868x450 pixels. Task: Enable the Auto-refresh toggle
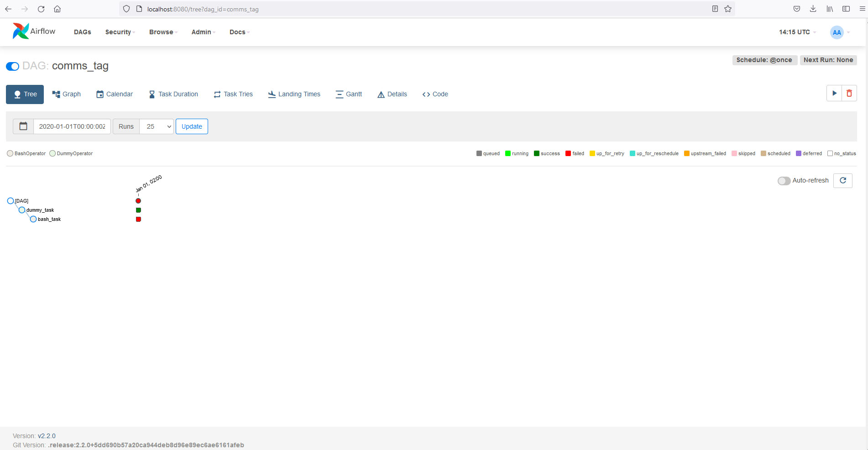coord(784,181)
